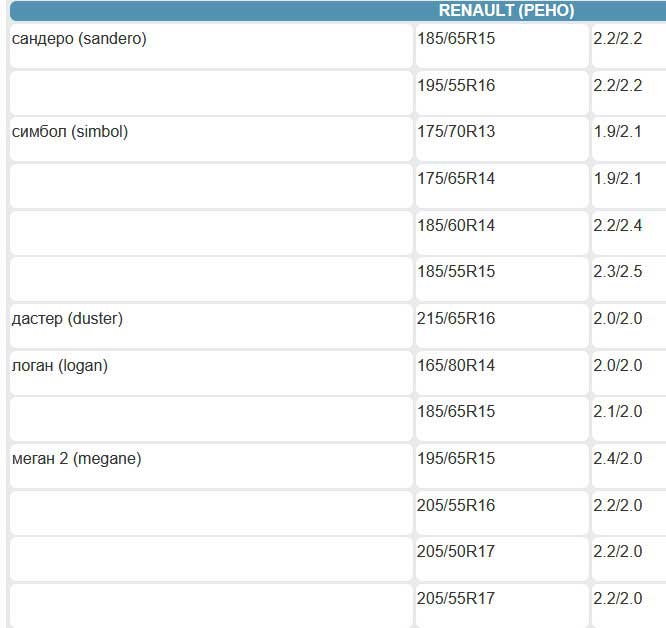Select the 2.3/2.5 pressure value
666x628 pixels.
tap(629, 279)
